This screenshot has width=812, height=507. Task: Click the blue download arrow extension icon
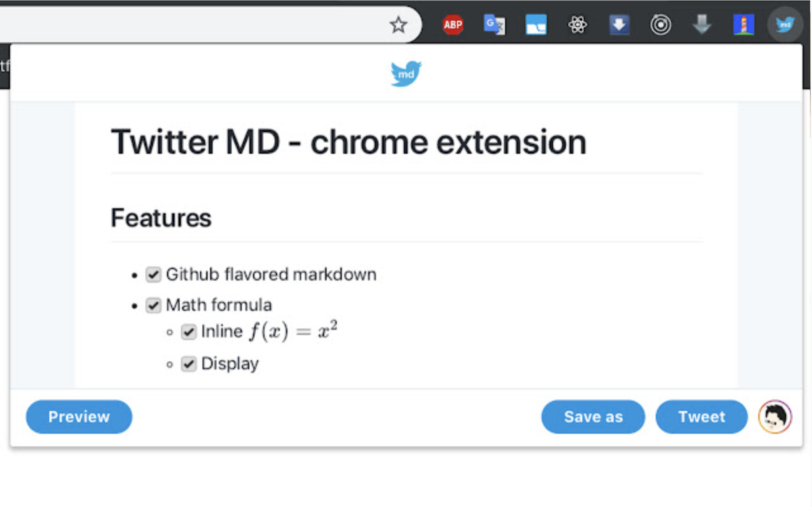(619, 25)
